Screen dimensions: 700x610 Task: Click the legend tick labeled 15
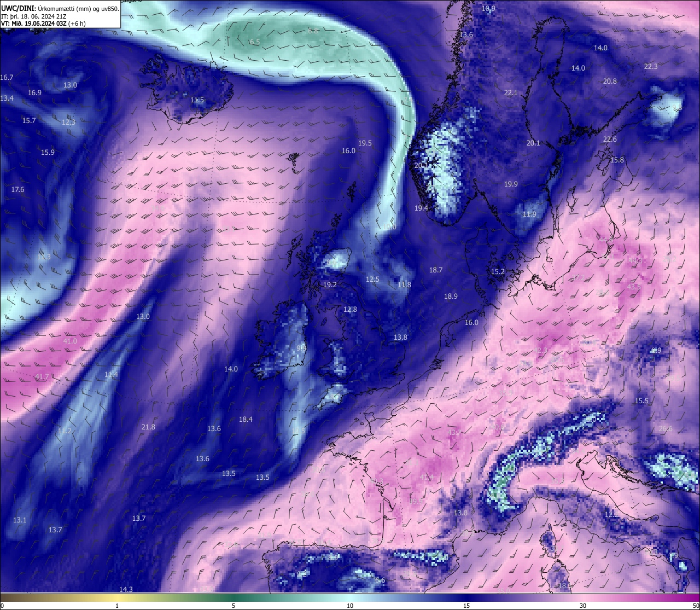[x=466, y=606]
